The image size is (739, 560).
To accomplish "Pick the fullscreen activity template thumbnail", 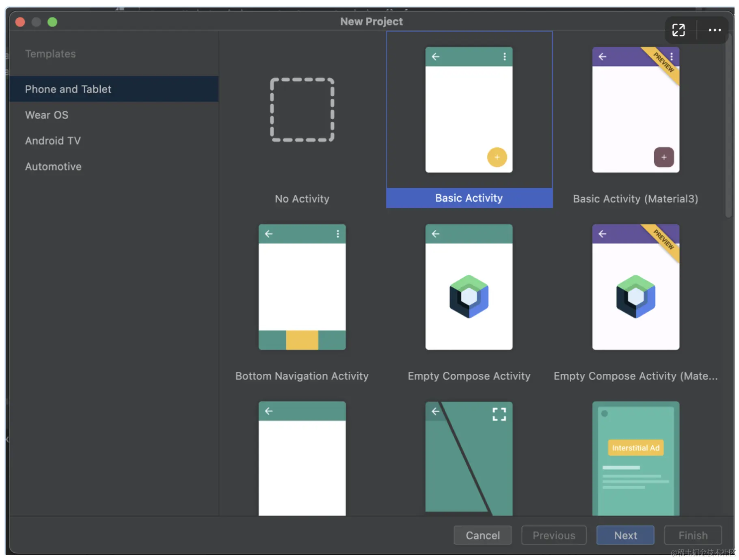I will (469, 459).
